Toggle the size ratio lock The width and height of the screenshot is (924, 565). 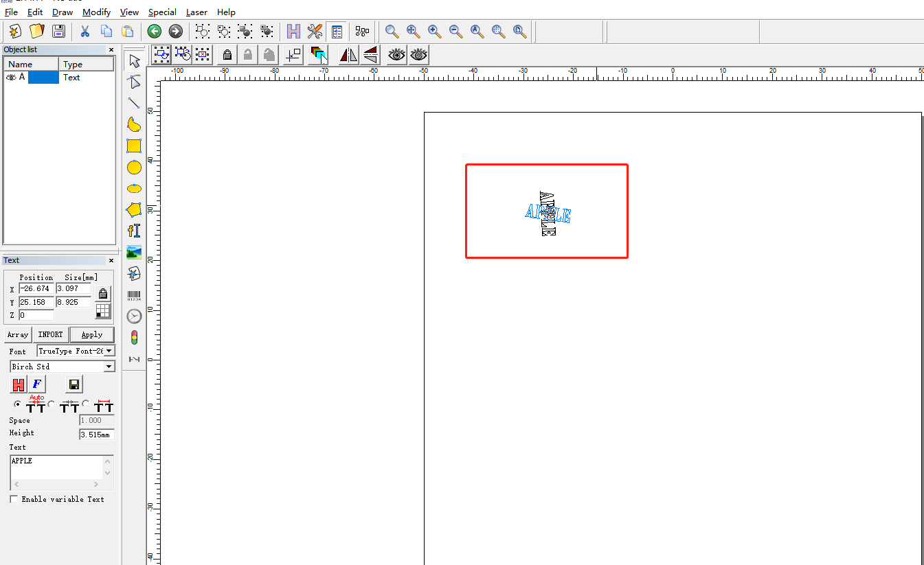(103, 294)
